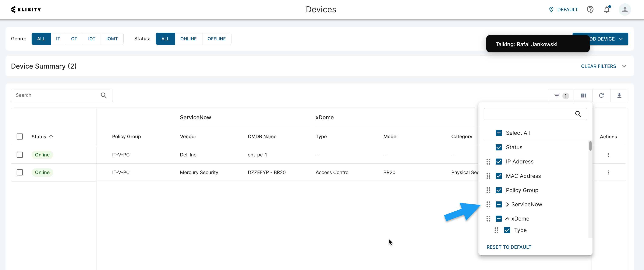Open the help question mark icon
This screenshot has height=270, width=644.
coord(590,10)
